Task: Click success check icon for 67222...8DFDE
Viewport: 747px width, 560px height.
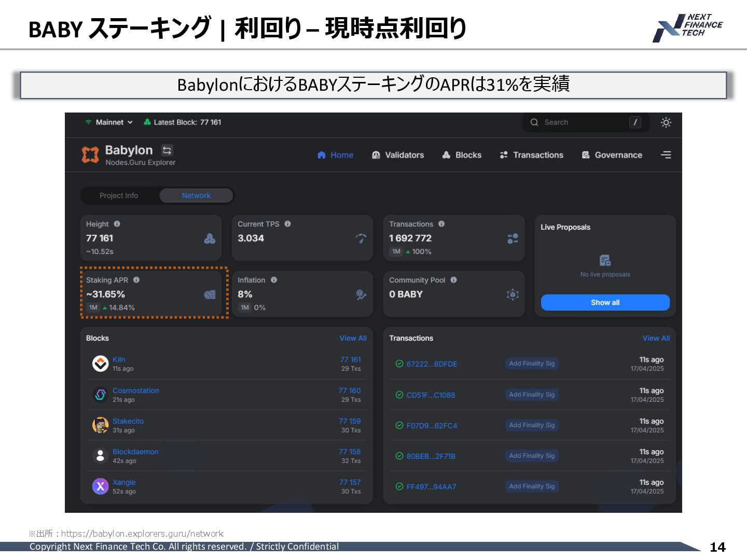Action: 399,363
